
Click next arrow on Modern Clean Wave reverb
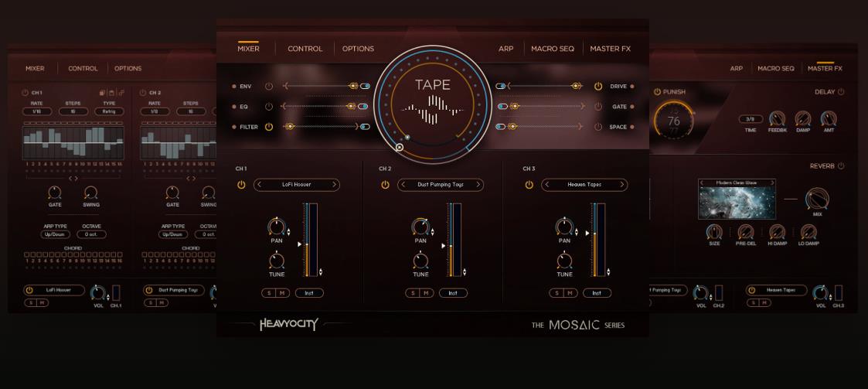click(772, 183)
